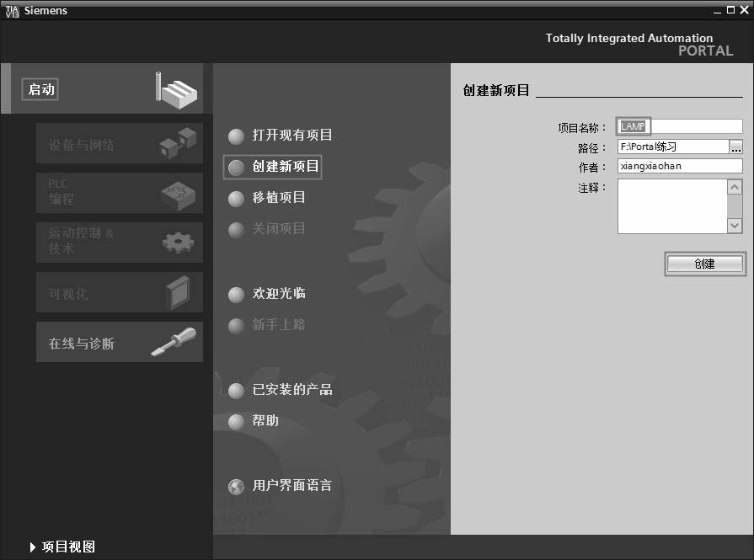Viewport: 754px width, 560px height.
Task: Click the globe icon beside user interface language
Action: (237, 487)
